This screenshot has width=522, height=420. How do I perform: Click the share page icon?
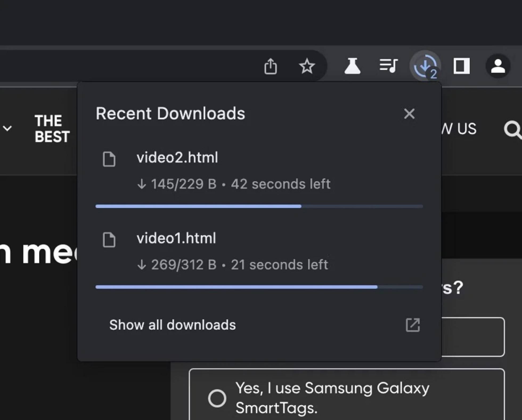(271, 66)
